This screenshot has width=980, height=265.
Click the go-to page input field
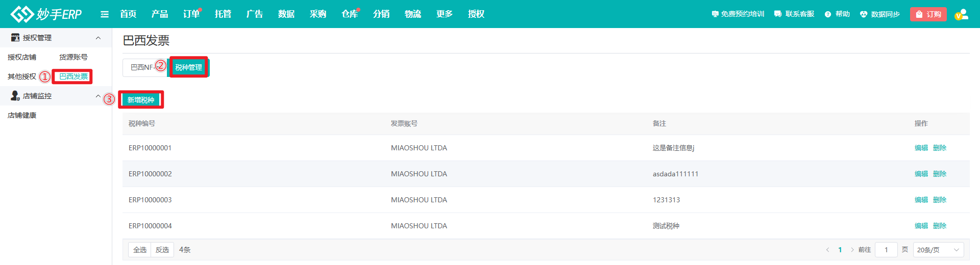886,250
